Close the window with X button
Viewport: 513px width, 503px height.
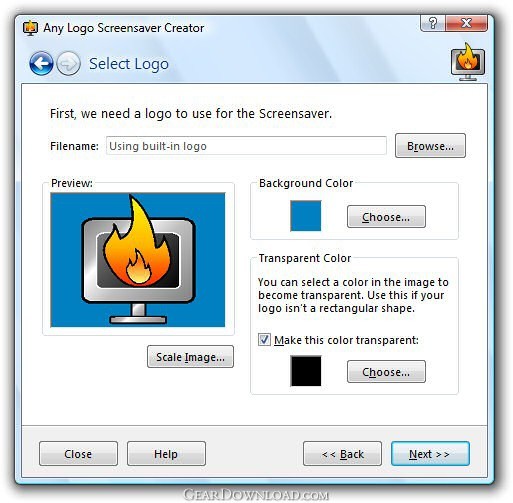point(466,23)
